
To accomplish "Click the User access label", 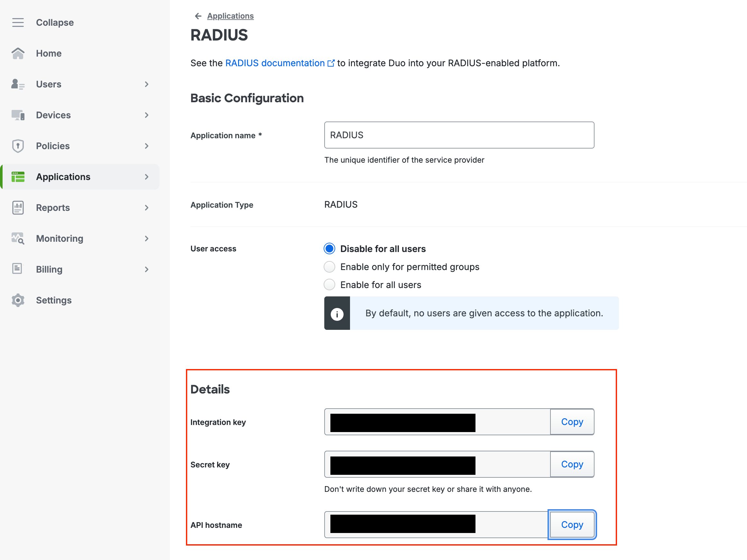I will (213, 249).
